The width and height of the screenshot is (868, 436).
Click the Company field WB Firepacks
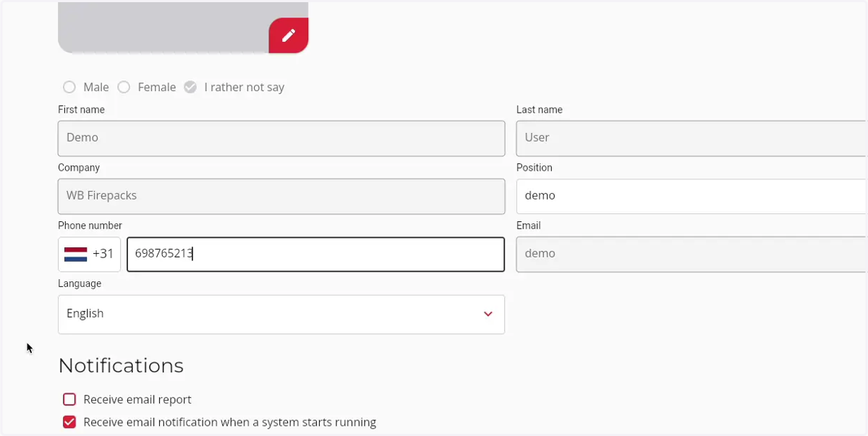click(x=281, y=196)
